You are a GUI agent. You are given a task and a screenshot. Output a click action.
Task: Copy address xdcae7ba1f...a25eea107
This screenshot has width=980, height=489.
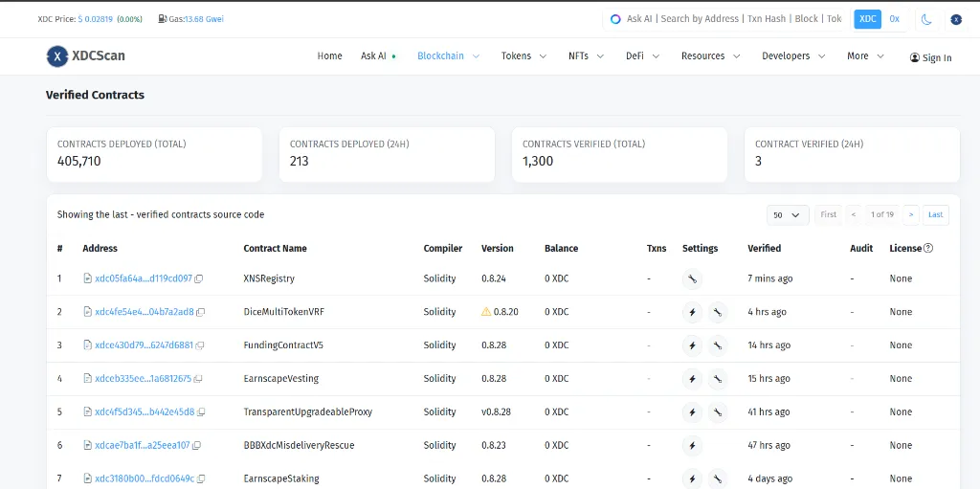click(196, 446)
